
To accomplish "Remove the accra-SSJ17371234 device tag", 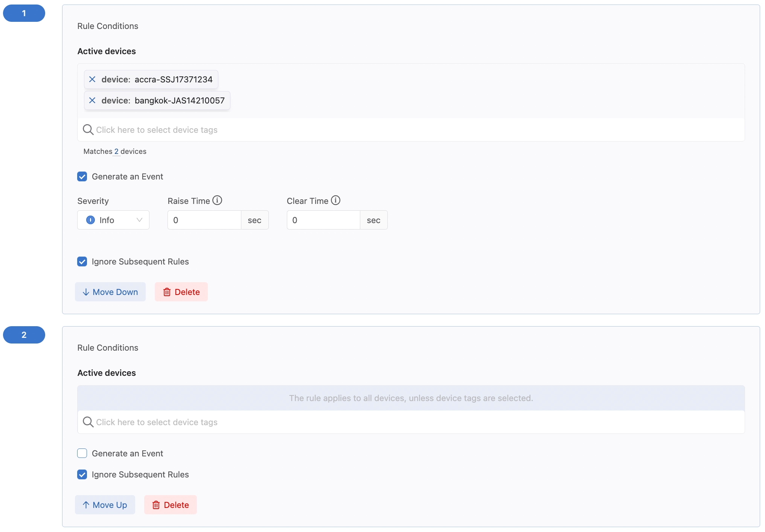I will 92,79.
